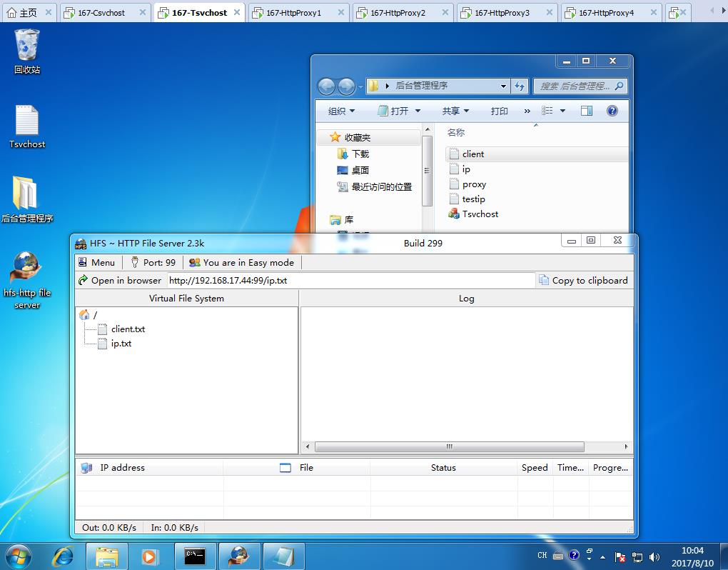
Task: Click the Port: 99 button
Action: tap(153, 262)
